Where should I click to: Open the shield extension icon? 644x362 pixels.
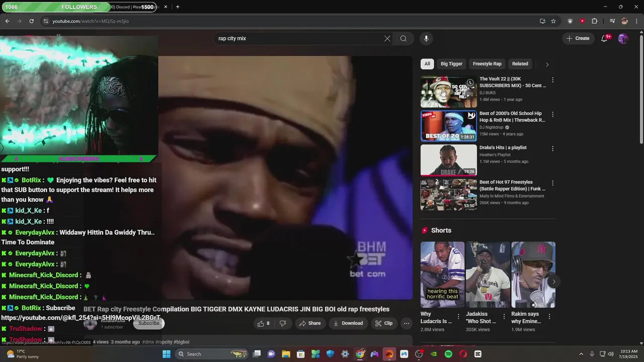click(x=570, y=21)
